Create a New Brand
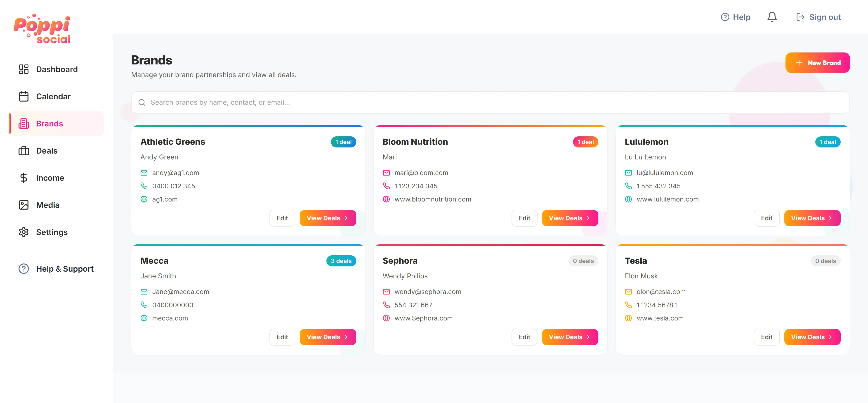Screen dimensions: 868x403 [817, 63]
